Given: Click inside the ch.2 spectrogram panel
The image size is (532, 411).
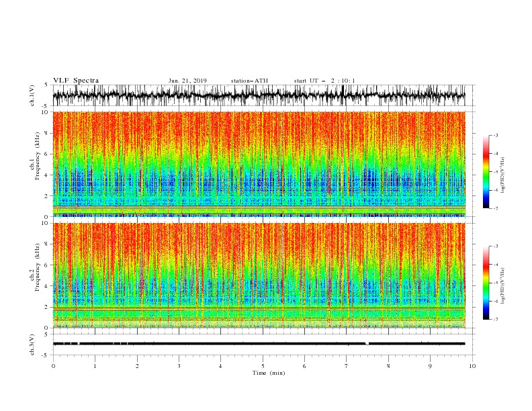Looking at the screenshot, I should (x=259, y=275).
